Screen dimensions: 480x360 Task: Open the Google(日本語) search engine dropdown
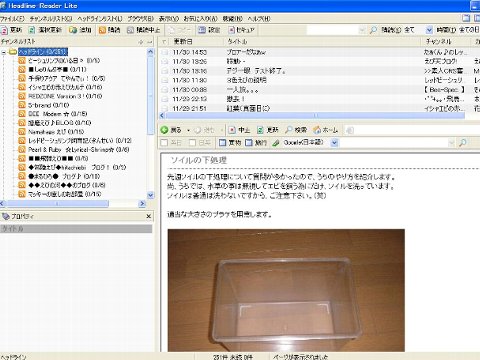(x=334, y=143)
